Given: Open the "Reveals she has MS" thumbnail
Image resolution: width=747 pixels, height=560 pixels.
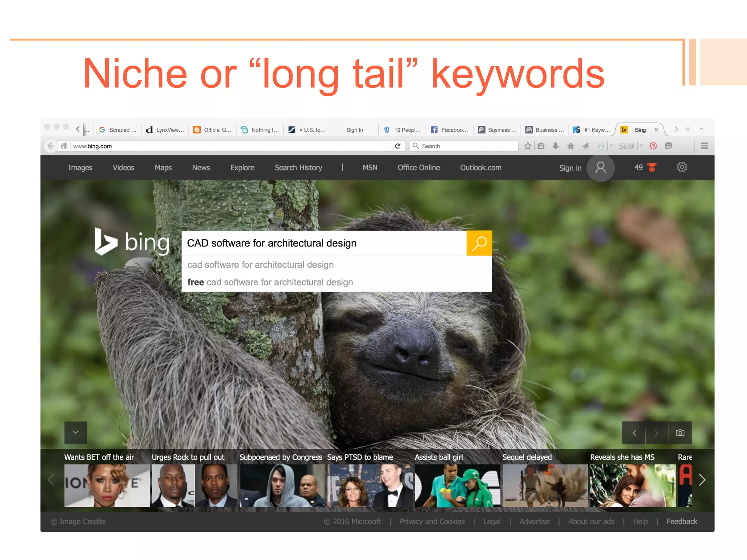Looking at the screenshot, I should 633,486.
